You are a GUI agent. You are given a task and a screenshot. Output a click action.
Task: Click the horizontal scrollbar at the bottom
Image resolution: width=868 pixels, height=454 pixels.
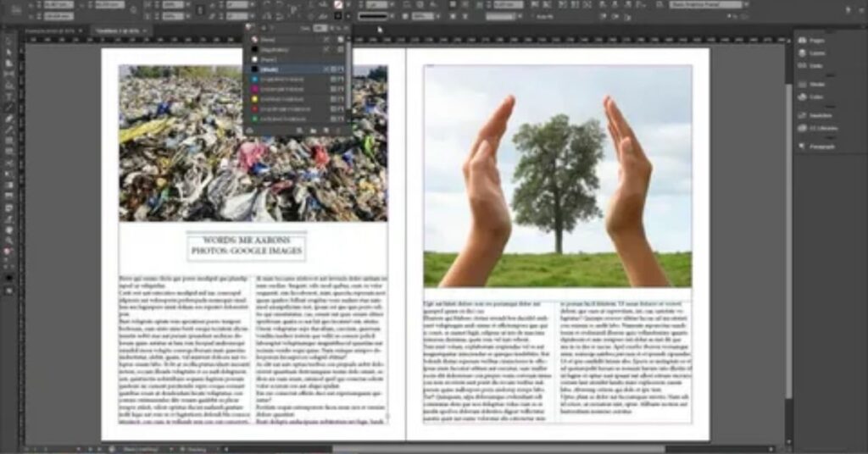coord(498,449)
